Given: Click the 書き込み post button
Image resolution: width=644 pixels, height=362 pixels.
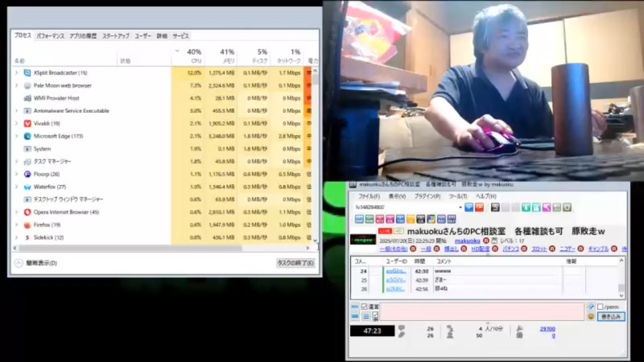Looking at the screenshot, I should click(x=610, y=316).
